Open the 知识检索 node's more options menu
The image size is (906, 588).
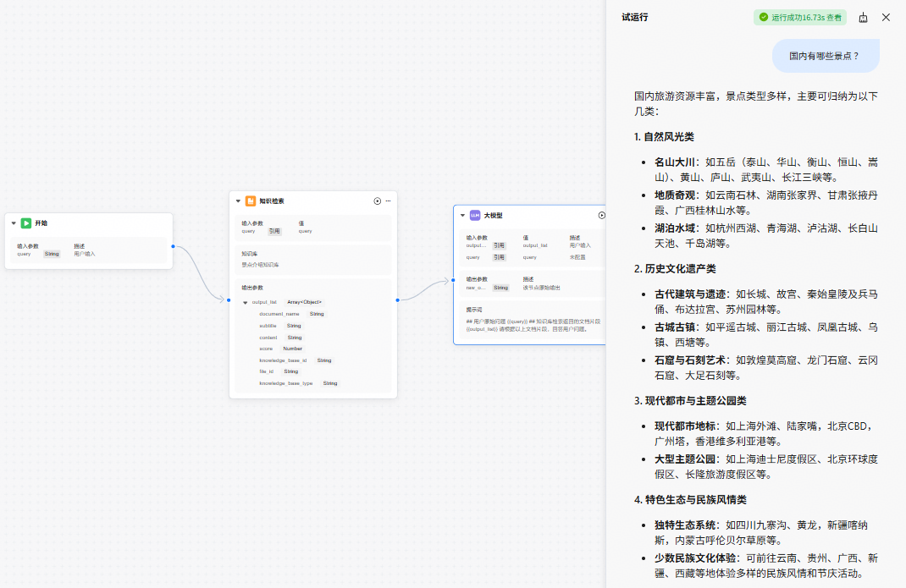coord(389,201)
